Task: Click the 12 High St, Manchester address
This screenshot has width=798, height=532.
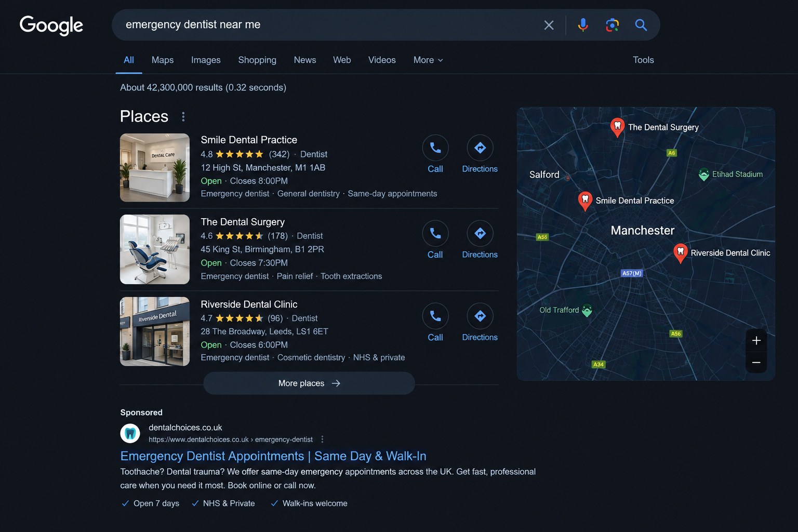Action: coord(263,168)
